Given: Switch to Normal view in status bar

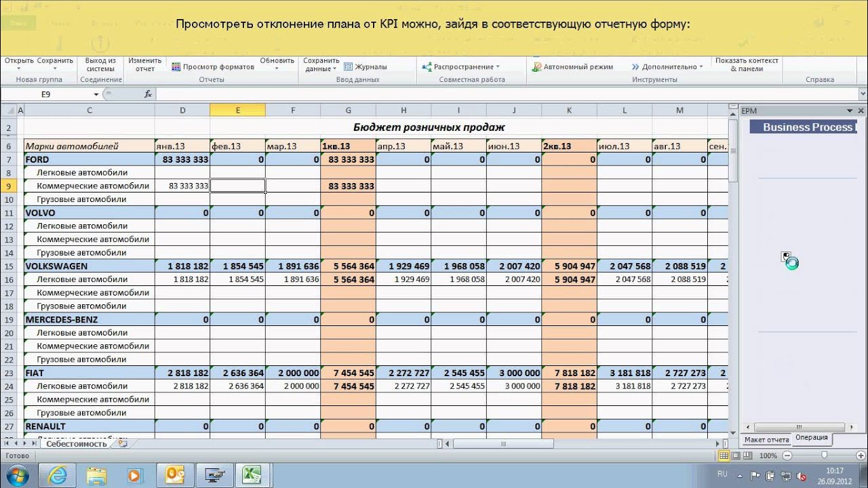Looking at the screenshot, I should tap(724, 456).
